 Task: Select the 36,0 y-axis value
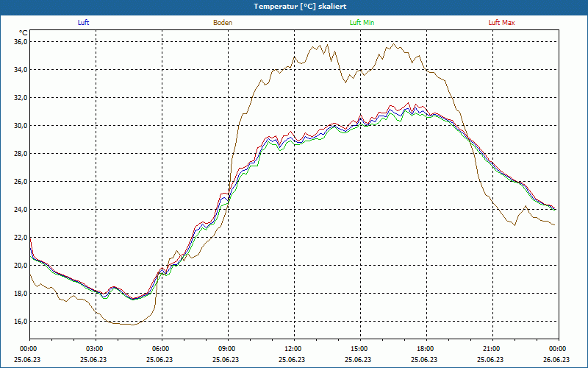(21, 42)
